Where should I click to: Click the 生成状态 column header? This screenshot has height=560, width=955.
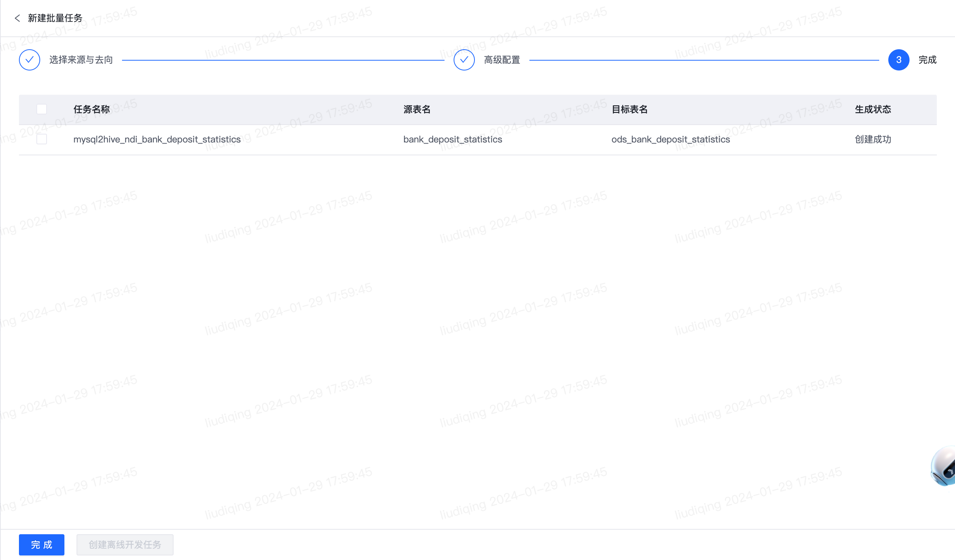(873, 109)
